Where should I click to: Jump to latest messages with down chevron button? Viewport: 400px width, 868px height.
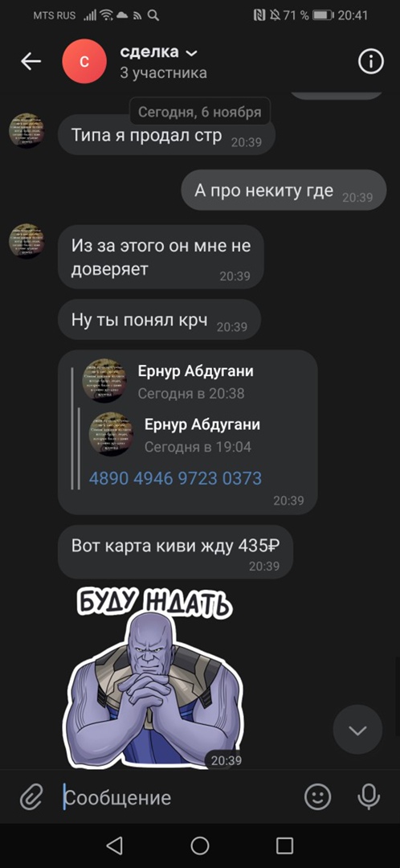click(x=357, y=729)
